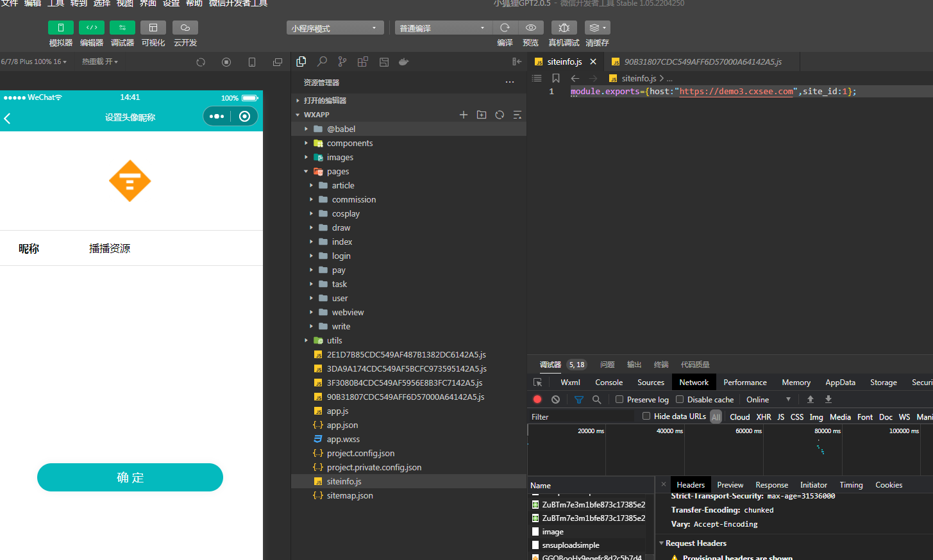Image resolution: width=933 pixels, height=560 pixels.
Task: Enable the Disable cache checkbox
Action: click(x=680, y=399)
